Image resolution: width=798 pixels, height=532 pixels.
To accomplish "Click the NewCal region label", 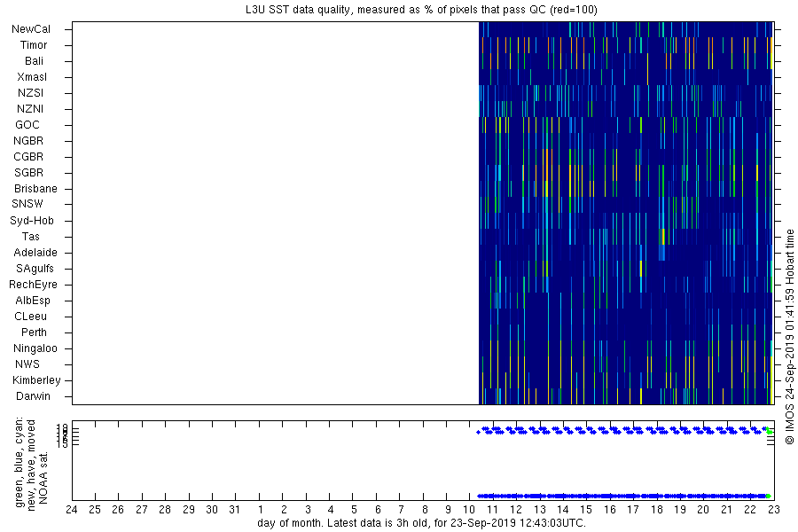I will pos(31,29).
